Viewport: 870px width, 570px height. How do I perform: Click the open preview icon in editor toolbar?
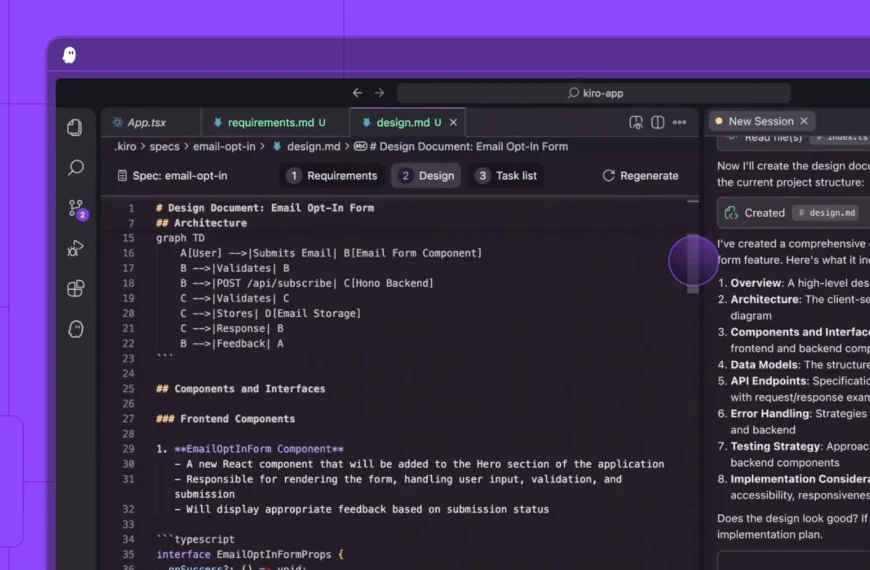(636, 122)
